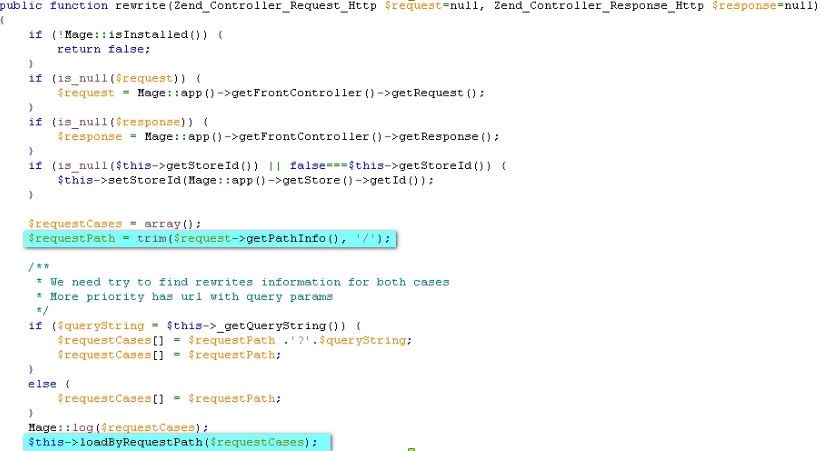
Task: Click the is_null($this->getStoreId()) condition line
Action: coord(267,166)
